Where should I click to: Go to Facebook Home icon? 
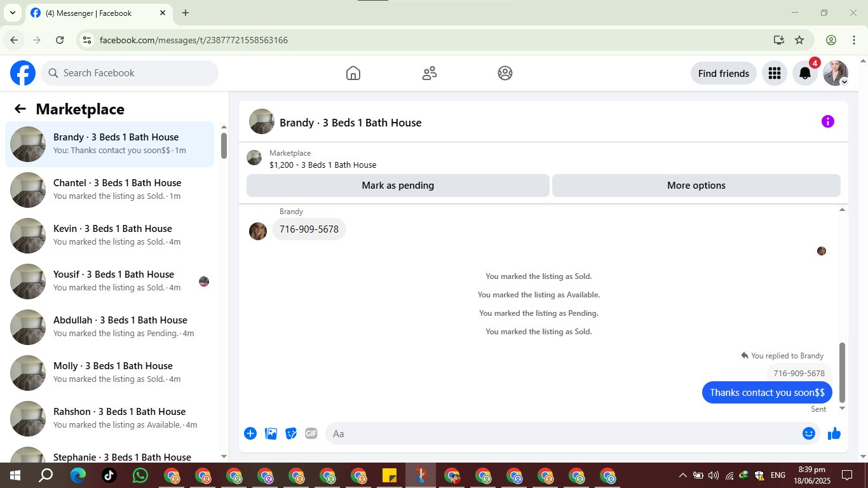353,73
